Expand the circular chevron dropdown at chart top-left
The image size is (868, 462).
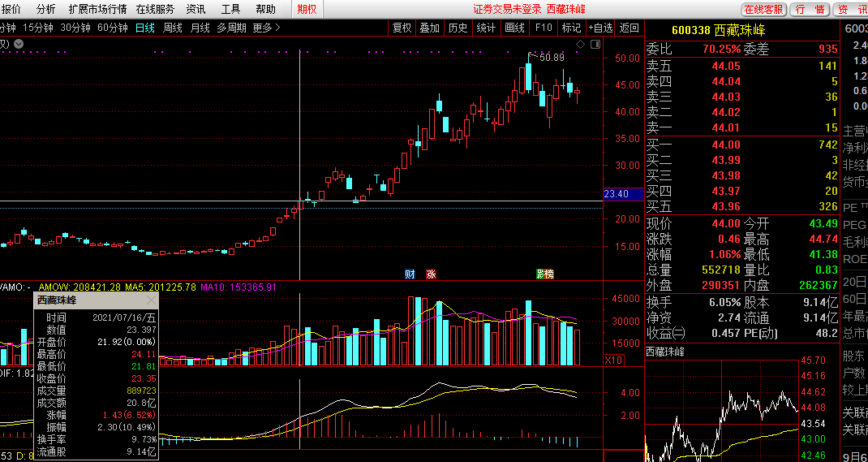click(x=19, y=43)
